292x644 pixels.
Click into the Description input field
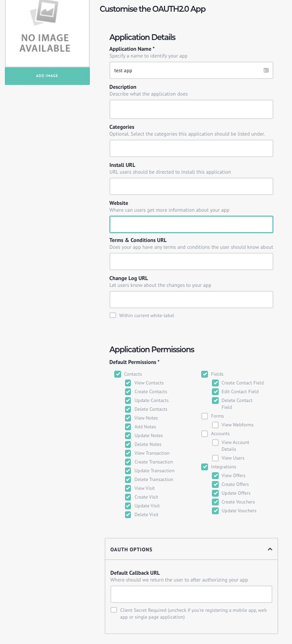pos(191,109)
